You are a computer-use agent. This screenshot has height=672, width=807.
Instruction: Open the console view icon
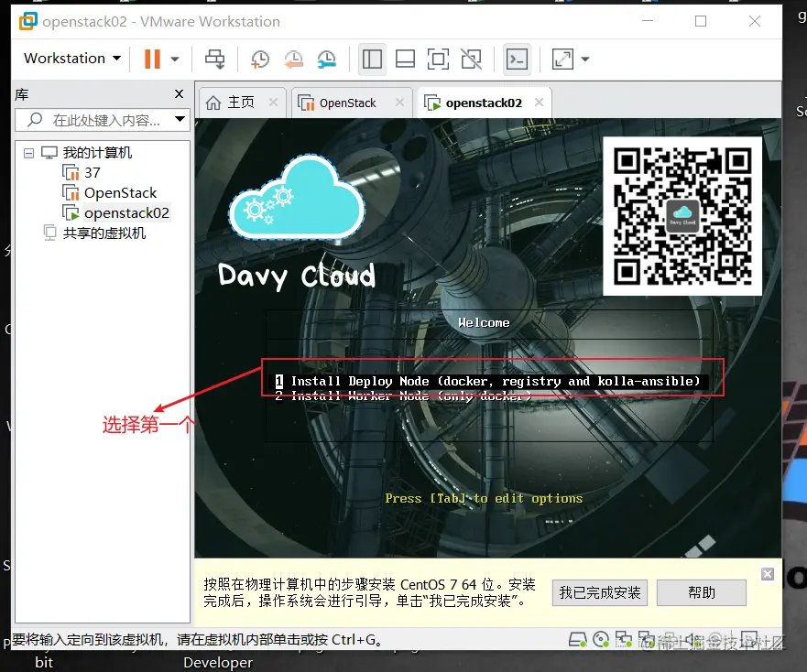click(517, 59)
